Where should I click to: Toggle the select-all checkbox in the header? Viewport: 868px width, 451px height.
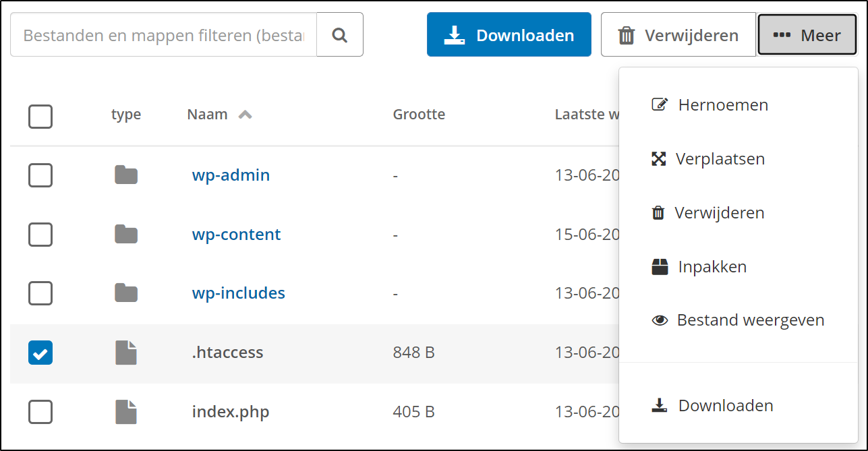pos(40,116)
